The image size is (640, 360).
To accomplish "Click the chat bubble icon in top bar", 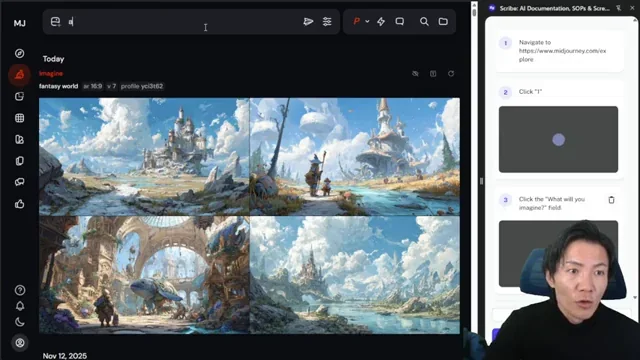I will (400, 22).
